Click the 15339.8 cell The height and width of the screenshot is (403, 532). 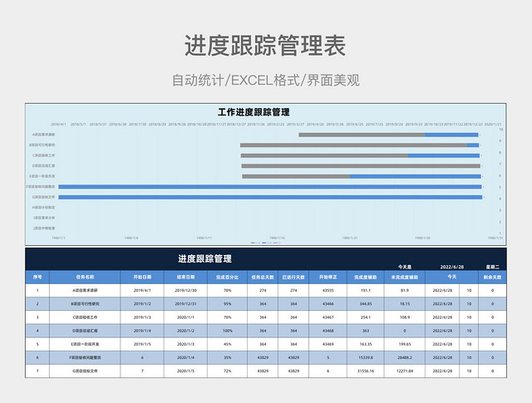tap(366, 357)
